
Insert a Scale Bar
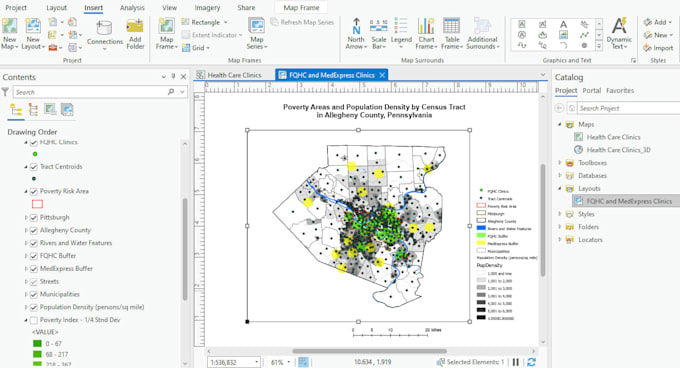pos(379,34)
